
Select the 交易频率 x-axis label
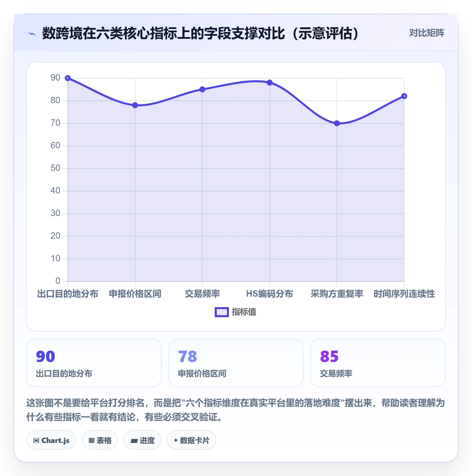click(x=202, y=294)
